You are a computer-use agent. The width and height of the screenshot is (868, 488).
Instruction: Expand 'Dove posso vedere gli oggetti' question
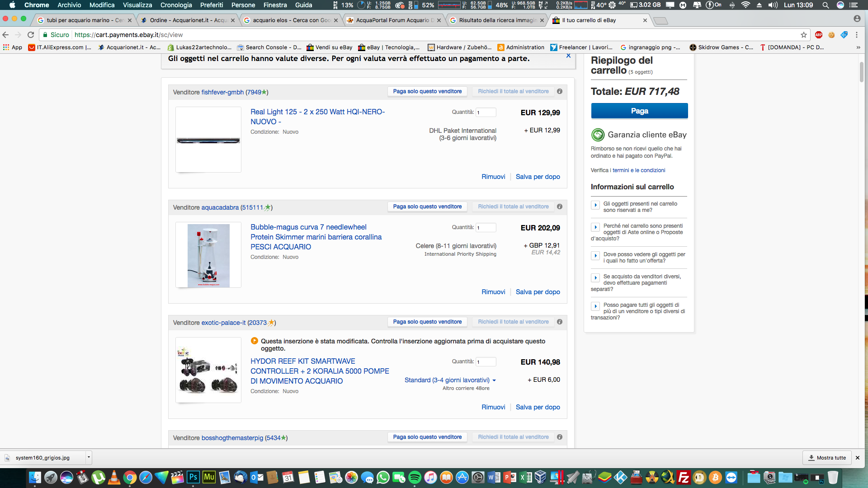[x=595, y=256]
